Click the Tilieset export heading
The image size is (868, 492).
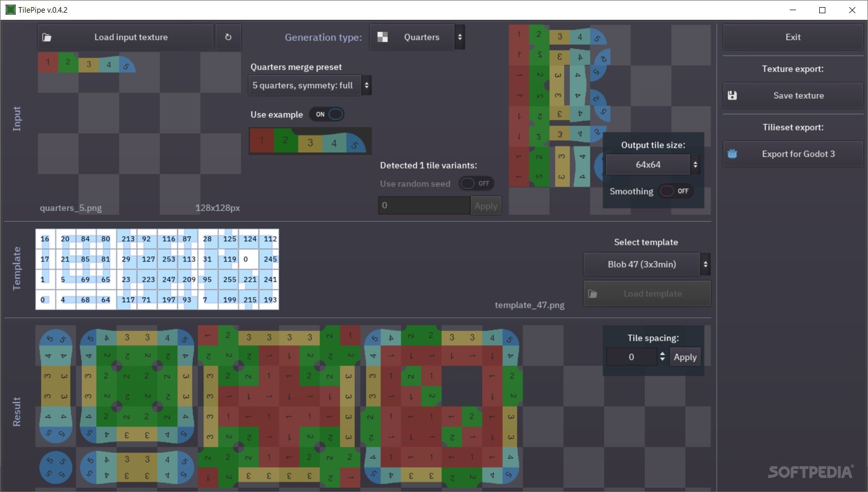793,127
